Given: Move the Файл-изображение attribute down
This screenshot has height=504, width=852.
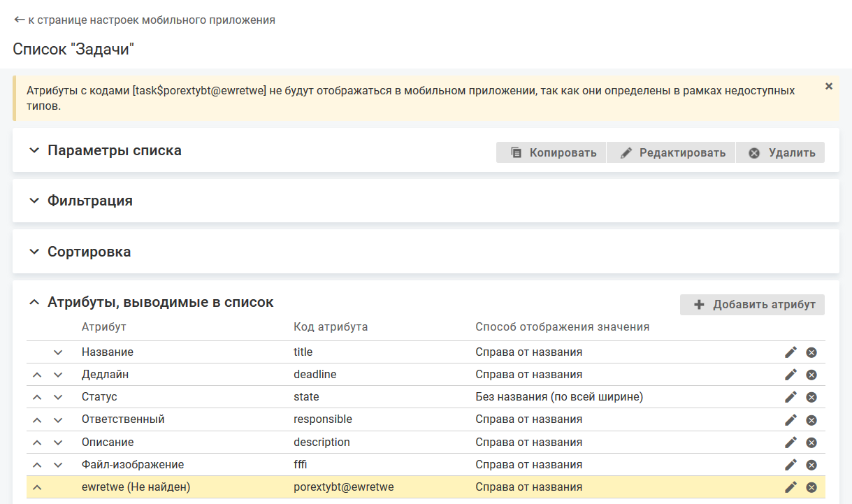Looking at the screenshot, I should (x=58, y=465).
